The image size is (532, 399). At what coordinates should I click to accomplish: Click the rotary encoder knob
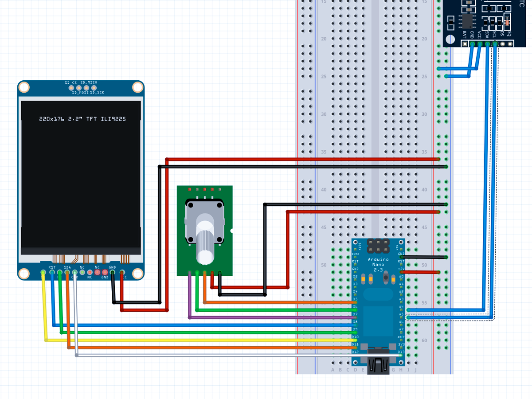[205, 239]
